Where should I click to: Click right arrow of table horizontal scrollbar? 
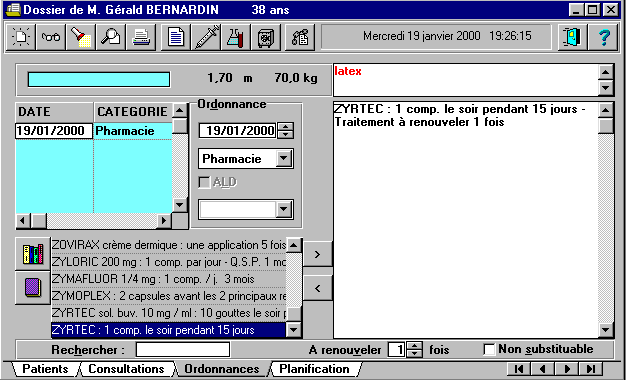(164, 220)
